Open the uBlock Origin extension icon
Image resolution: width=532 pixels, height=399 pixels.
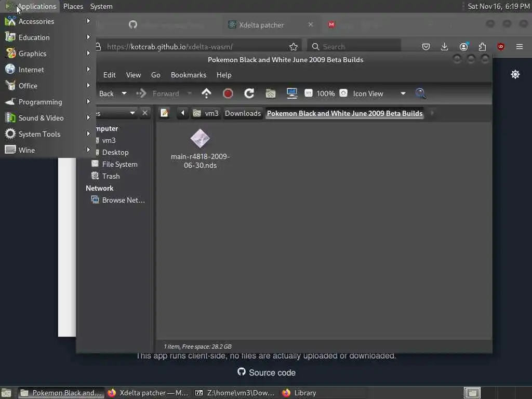point(501,47)
